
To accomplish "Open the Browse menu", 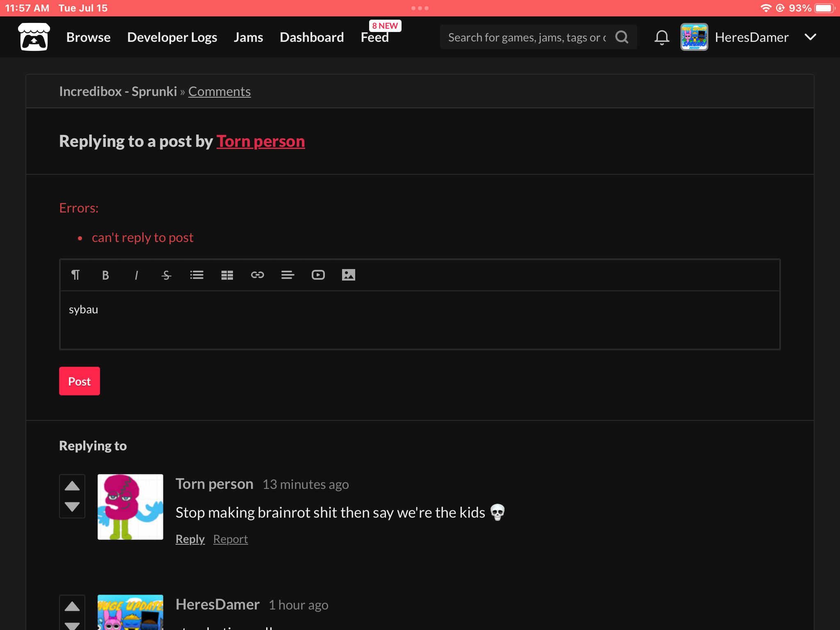I will click(89, 37).
